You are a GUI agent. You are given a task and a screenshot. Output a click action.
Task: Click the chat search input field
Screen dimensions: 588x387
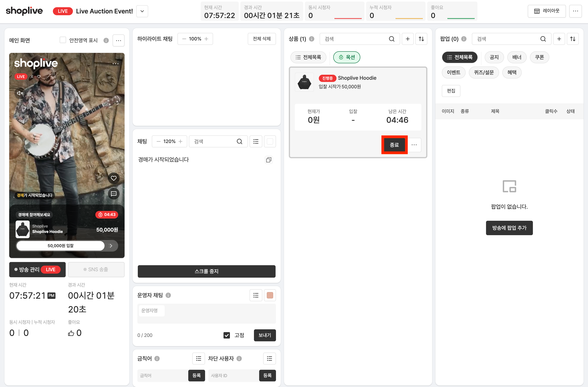(x=218, y=141)
